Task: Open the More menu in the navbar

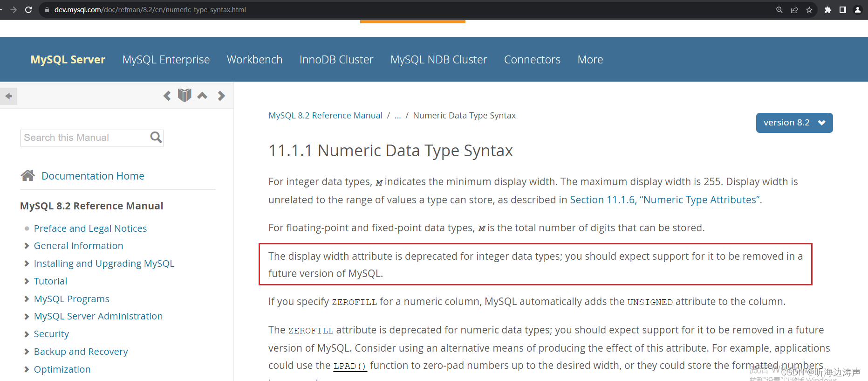Action: (x=590, y=59)
